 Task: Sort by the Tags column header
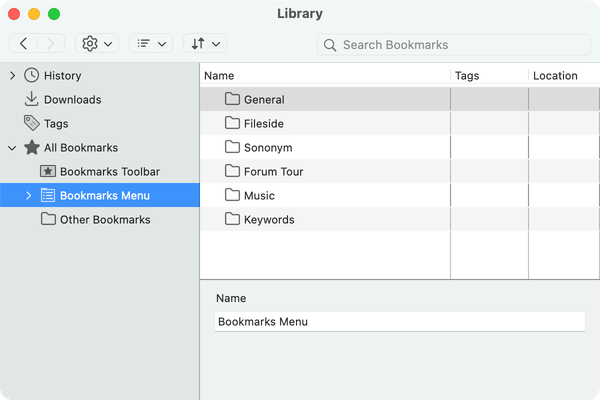coord(489,76)
